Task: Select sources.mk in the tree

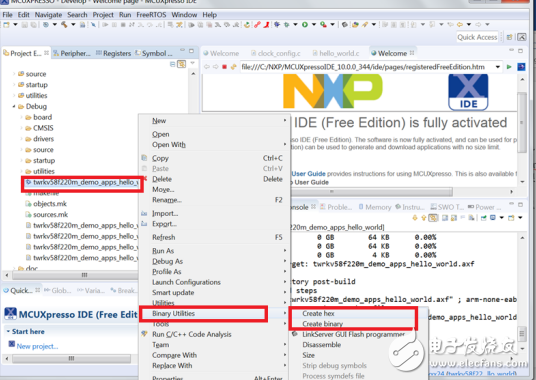Action: pos(46,215)
